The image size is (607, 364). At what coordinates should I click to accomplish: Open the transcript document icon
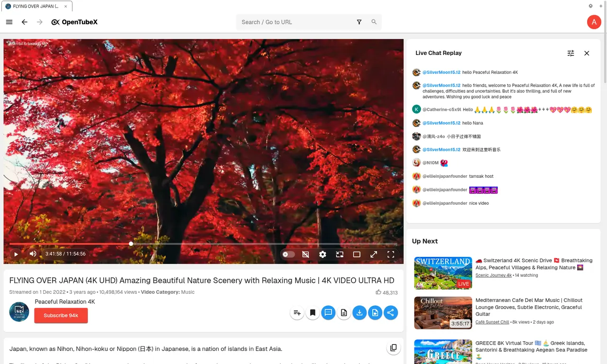pos(344,313)
